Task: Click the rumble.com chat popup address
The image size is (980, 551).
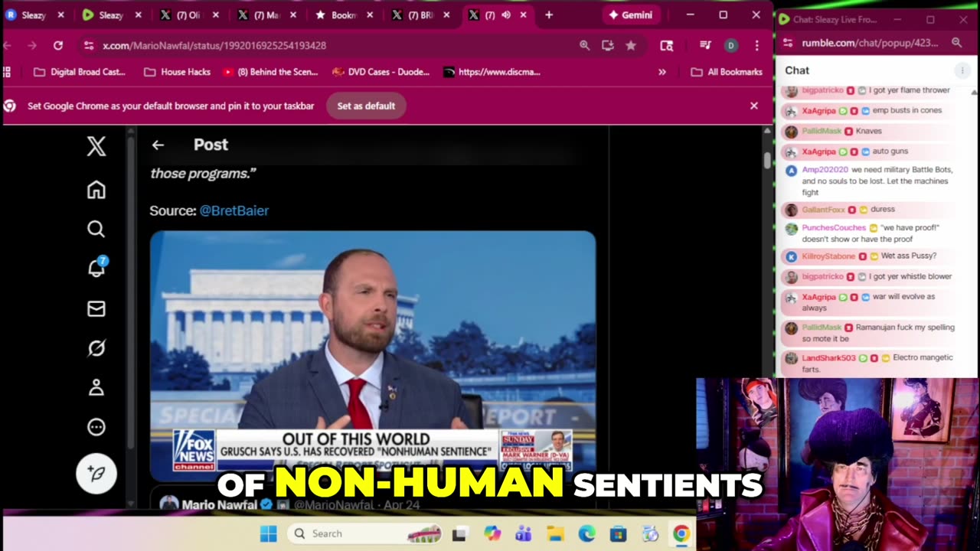Action: click(x=870, y=43)
